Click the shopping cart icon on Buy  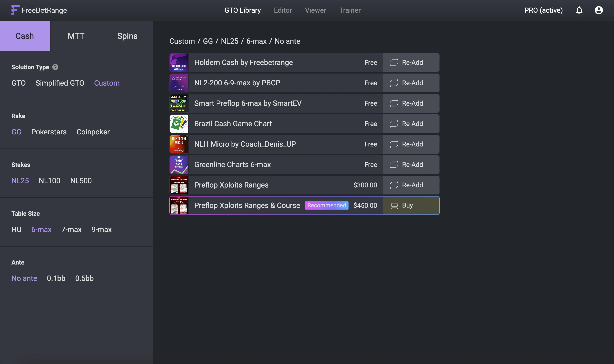click(x=394, y=205)
